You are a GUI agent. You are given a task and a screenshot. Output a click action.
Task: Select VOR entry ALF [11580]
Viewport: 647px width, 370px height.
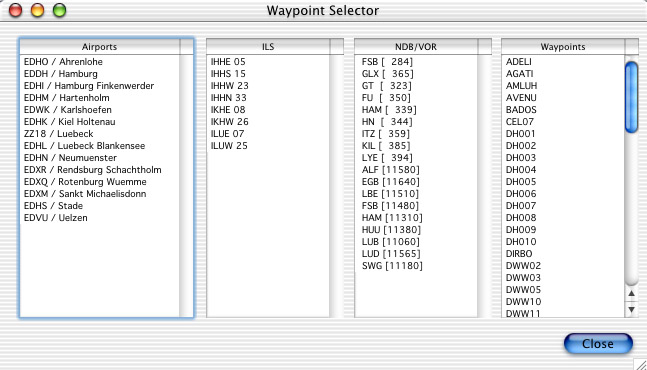[390, 170]
